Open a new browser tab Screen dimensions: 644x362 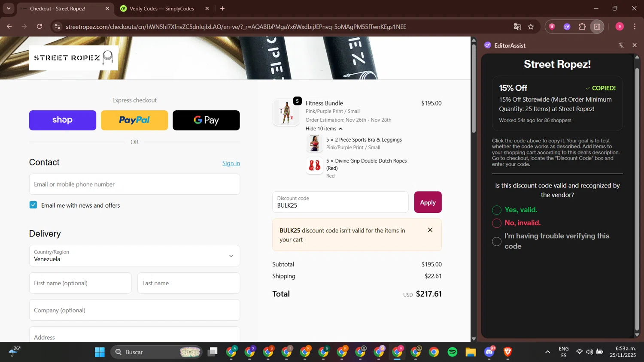coord(222,9)
